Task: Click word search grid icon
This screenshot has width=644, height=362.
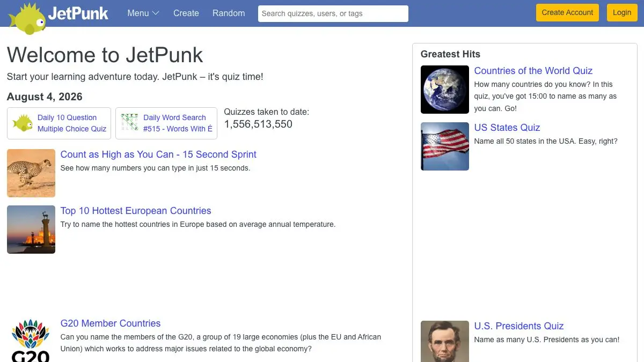Action: click(129, 123)
